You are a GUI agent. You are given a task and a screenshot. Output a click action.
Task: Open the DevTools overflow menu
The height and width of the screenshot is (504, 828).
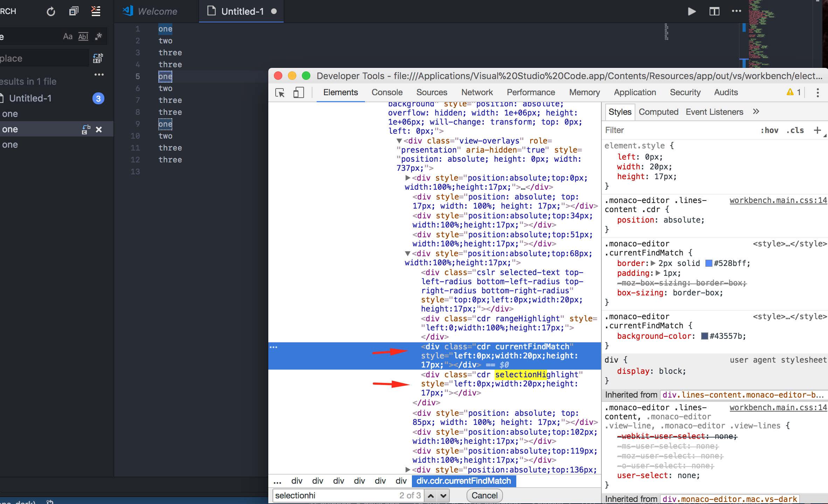[818, 93]
